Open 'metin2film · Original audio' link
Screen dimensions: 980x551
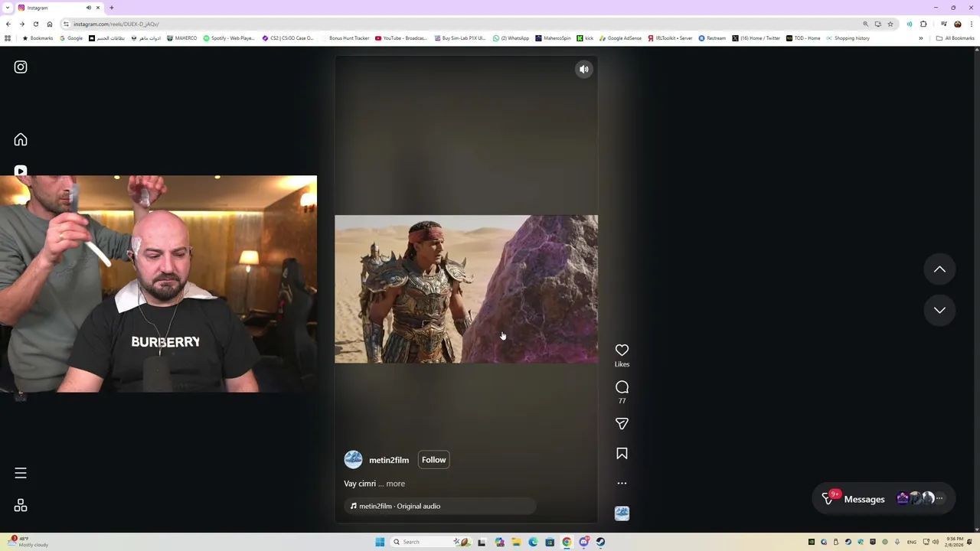(400, 506)
